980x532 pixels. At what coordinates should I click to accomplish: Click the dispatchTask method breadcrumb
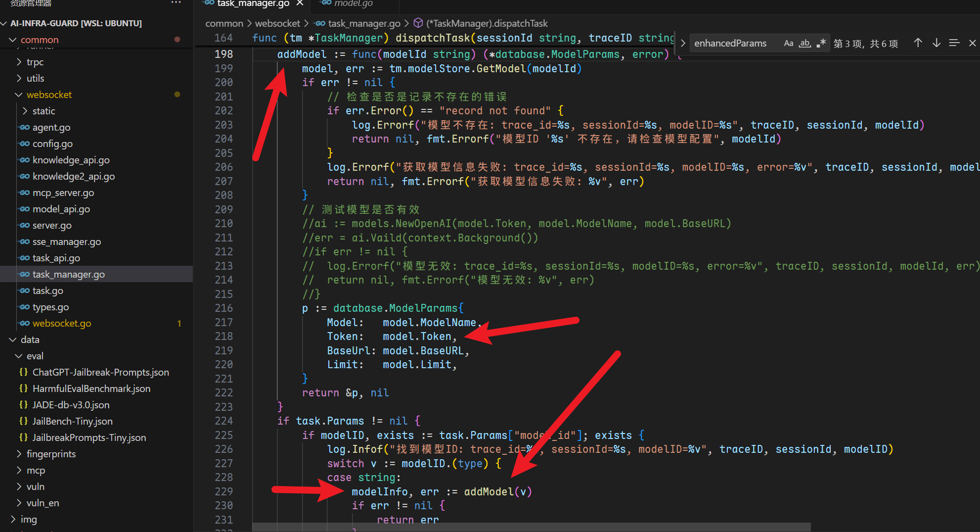[x=487, y=23]
